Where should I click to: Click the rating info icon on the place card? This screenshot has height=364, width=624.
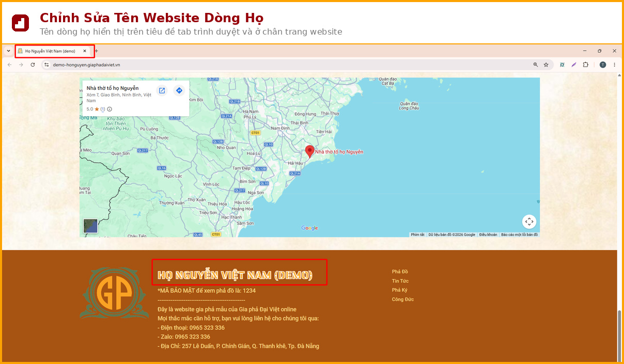coord(110,109)
